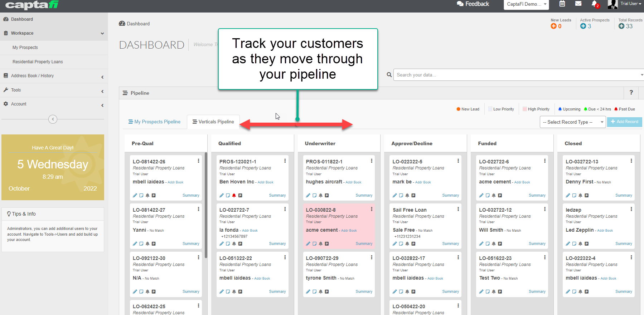
Task: Toggle the High Priority legend box
Action: (524, 109)
